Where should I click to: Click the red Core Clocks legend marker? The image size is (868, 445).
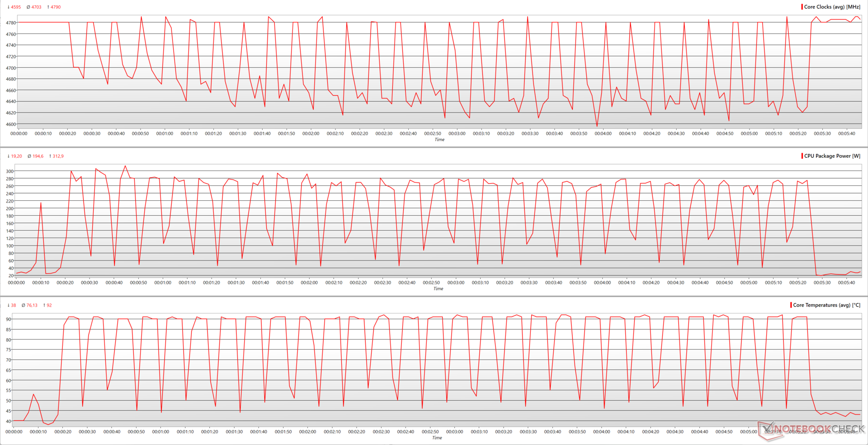point(802,7)
